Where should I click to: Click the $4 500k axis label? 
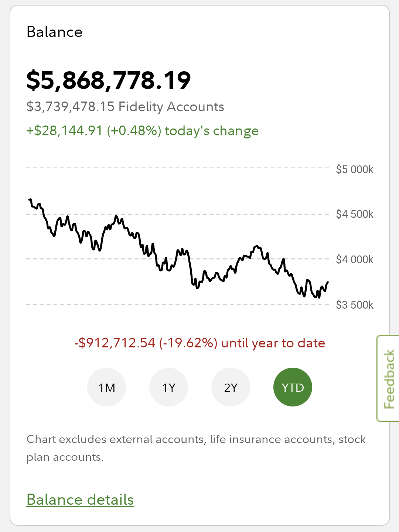(x=354, y=214)
